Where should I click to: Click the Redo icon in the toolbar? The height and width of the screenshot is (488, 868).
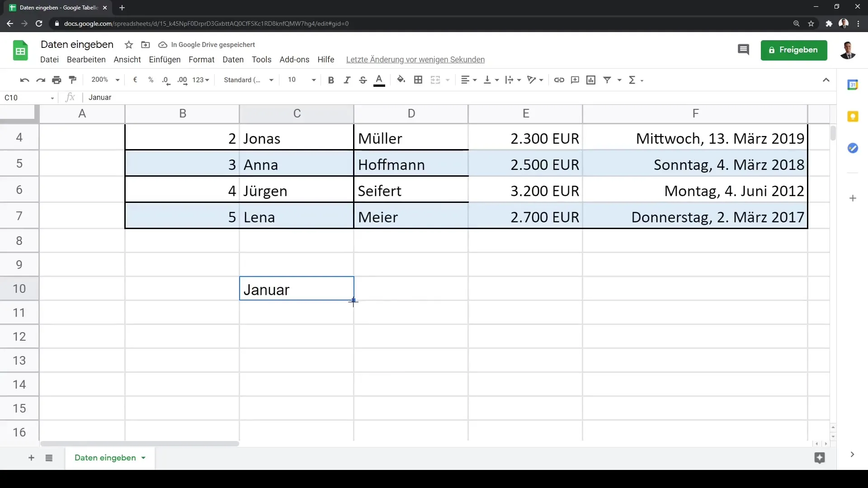coord(41,80)
